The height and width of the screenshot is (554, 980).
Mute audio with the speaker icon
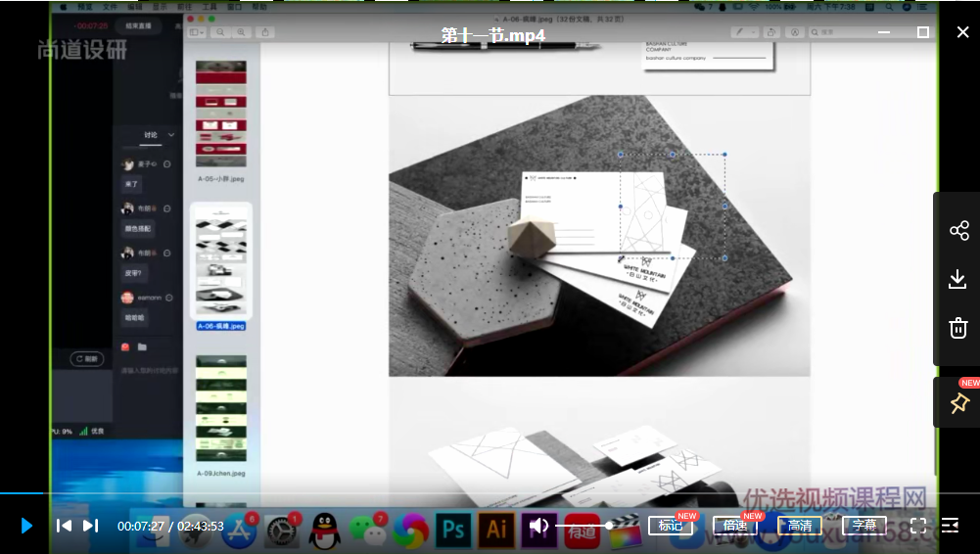(x=538, y=526)
